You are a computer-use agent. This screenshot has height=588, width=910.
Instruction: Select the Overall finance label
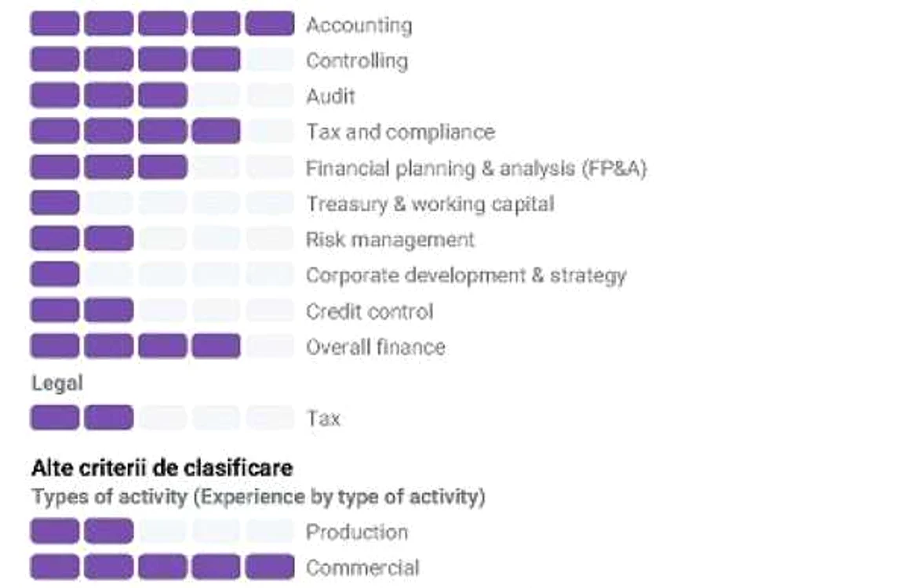(376, 347)
